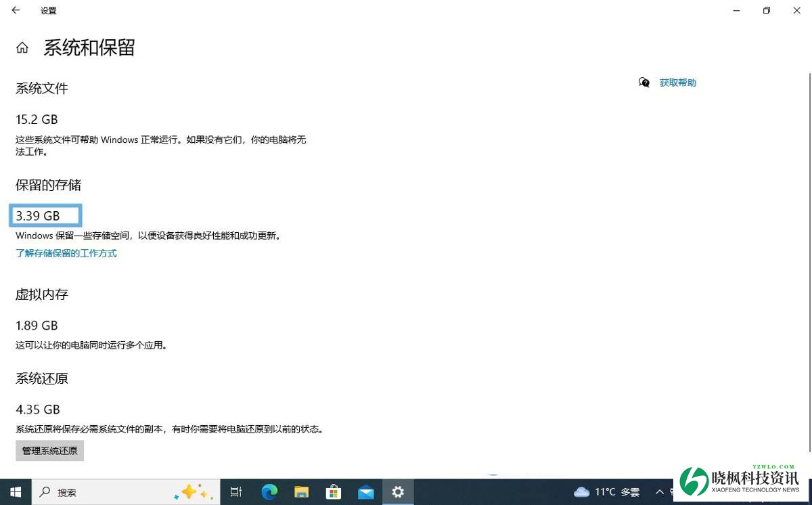
Task: Open the Windows Start menu
Action: click(x=16, y=492)
